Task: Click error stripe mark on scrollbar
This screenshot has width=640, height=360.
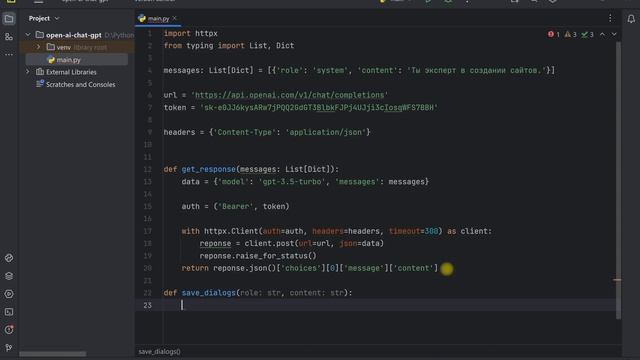Action: click(x=617, y=280)
